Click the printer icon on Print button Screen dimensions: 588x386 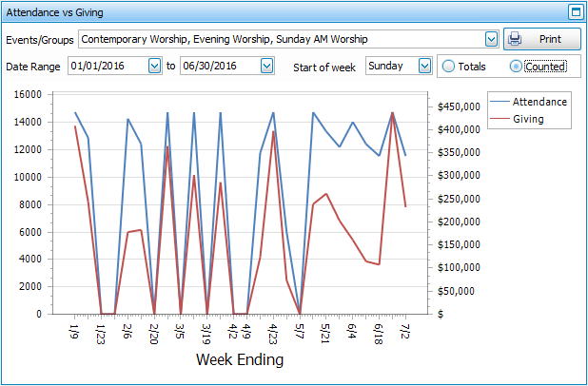[x=515, y=40]
